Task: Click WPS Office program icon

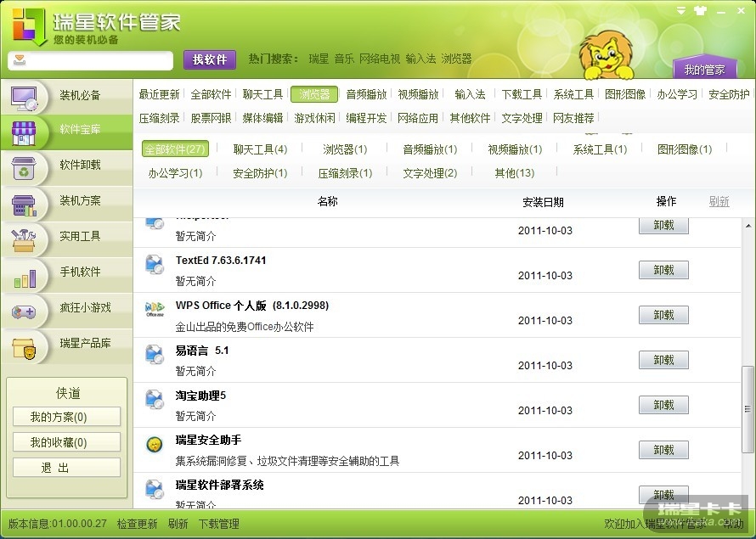Action: (x=155, y=309)
